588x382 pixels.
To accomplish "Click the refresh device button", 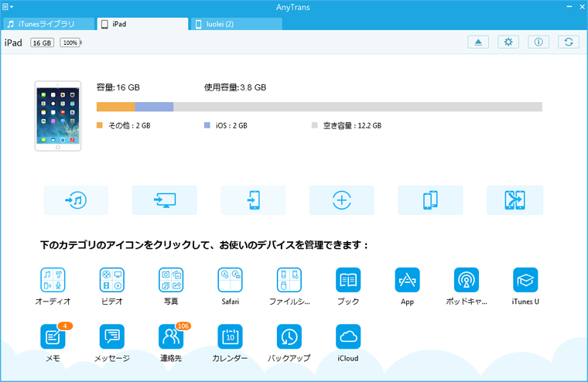I will coord(569,42).
